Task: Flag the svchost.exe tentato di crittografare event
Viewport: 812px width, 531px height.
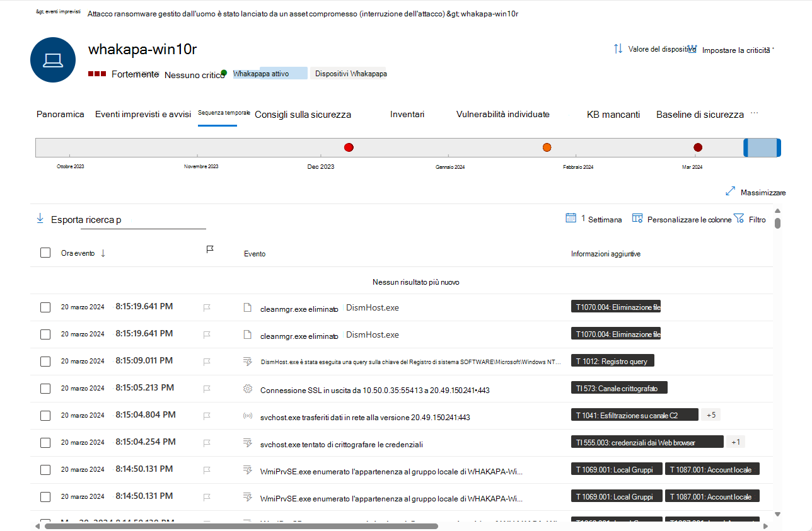Action: point(207,443)
